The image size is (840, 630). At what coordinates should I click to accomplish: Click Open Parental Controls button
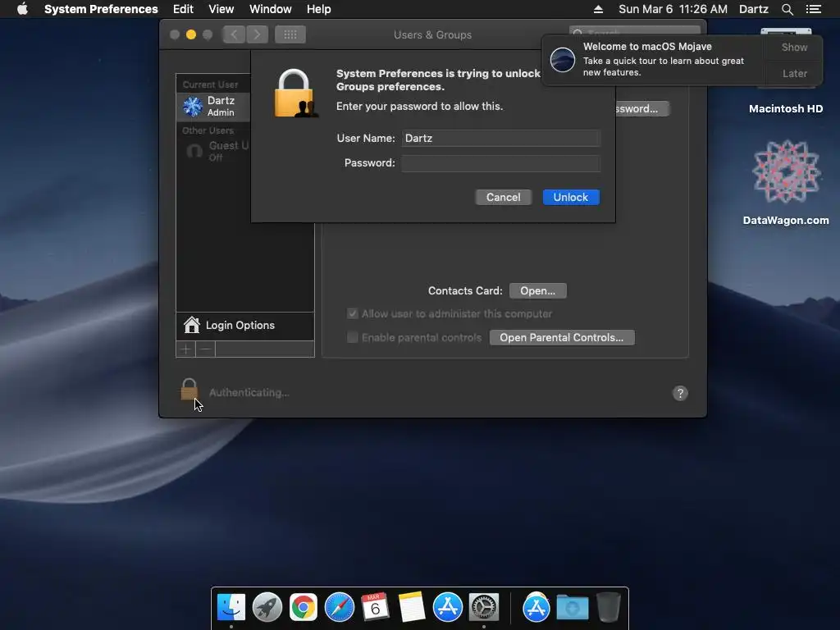[561, 337]
